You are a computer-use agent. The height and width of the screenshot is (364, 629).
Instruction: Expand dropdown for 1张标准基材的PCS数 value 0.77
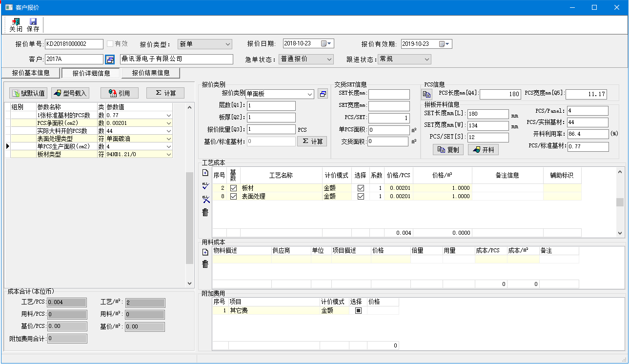(169, 116)
